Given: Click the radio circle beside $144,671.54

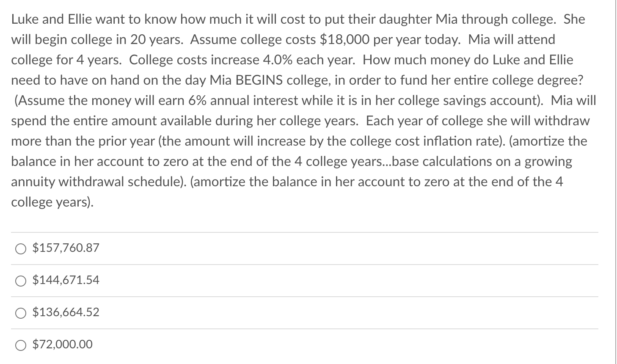Looking at the screenshot, I should point(20,280).
